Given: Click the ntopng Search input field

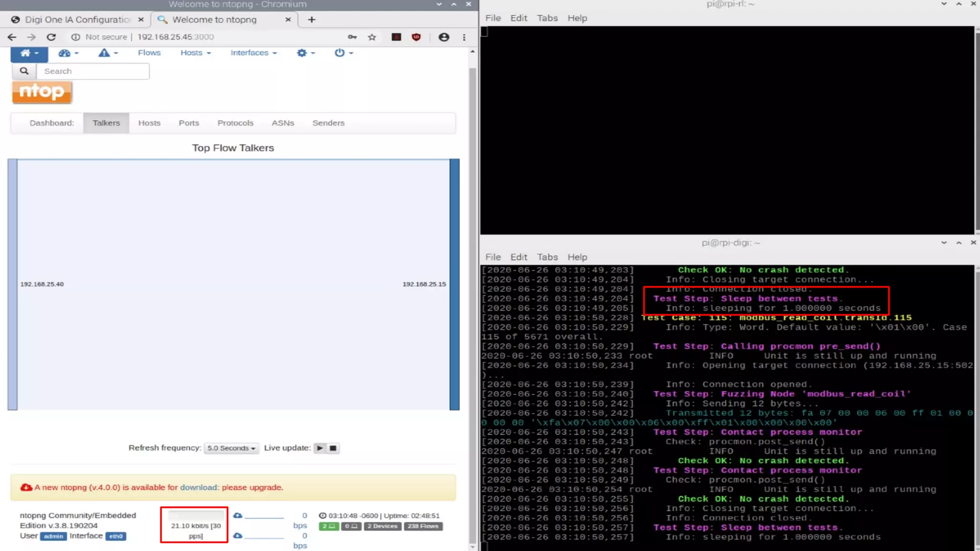Looking at the screenshot, I should [93, 71].
